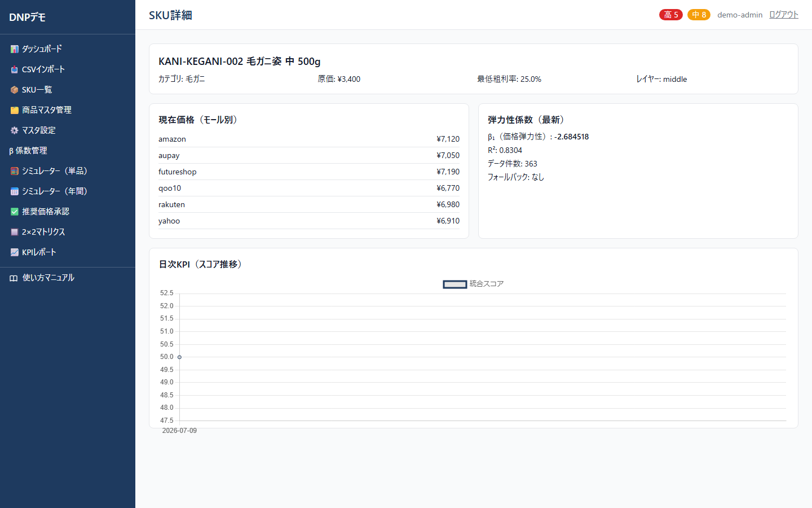Select the KPIレポート chart icon

[x=15, y=252]
